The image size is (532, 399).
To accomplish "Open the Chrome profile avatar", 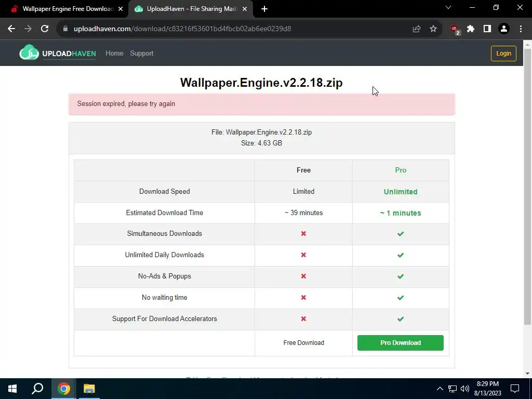I will pos(504,29).
